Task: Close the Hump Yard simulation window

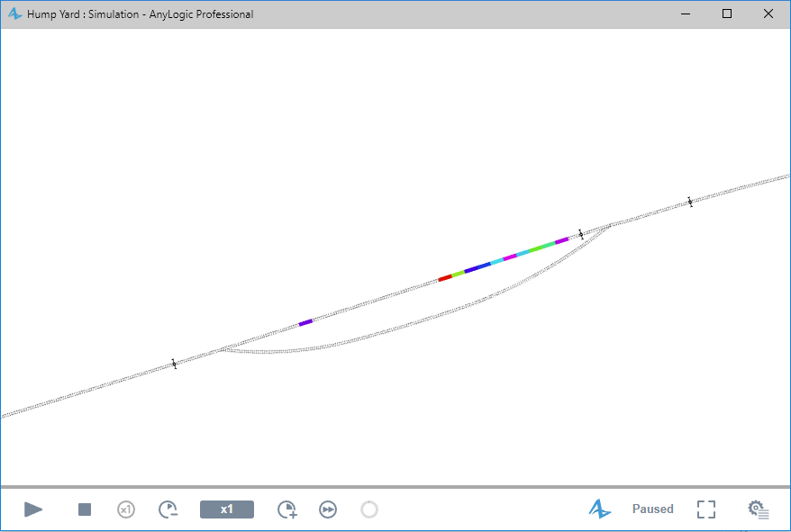Action: (x=768, y=14)
